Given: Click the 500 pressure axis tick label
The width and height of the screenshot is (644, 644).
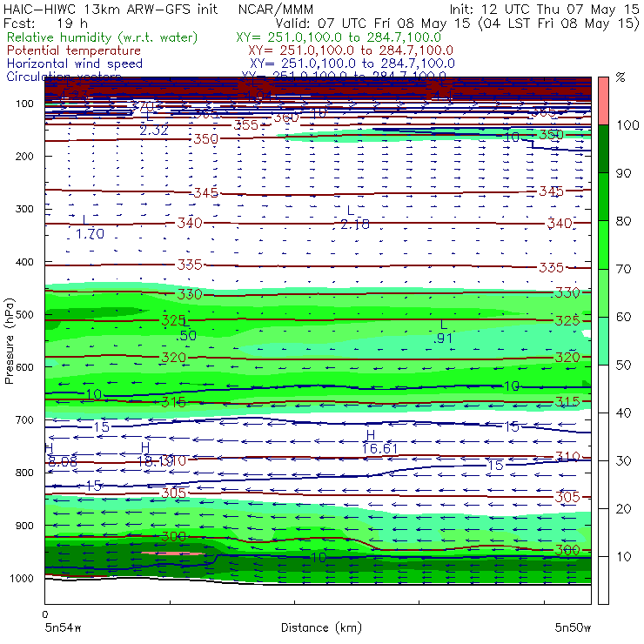Looking at the screenshot, I should [x=24, y=314].
